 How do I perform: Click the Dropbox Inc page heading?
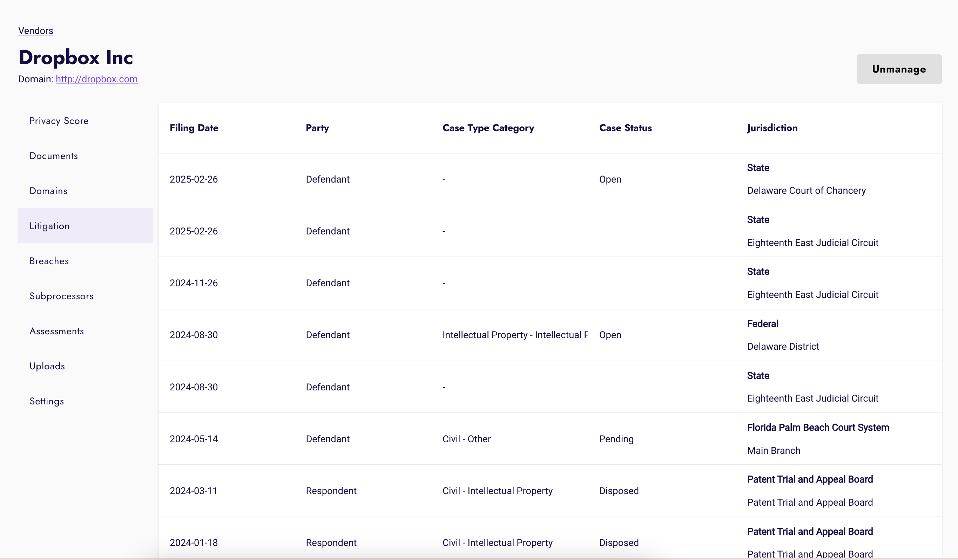[76, 57]
